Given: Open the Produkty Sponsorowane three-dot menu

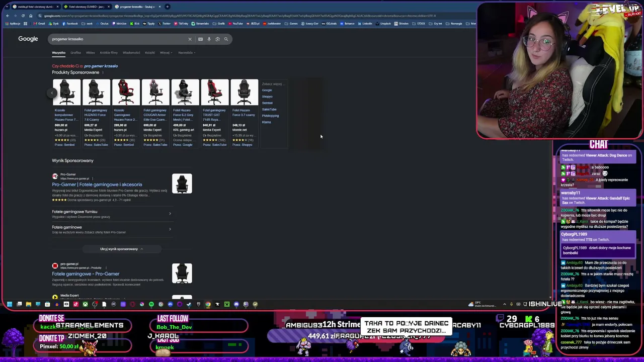Looking at the screenshot, I should (103, 72).
